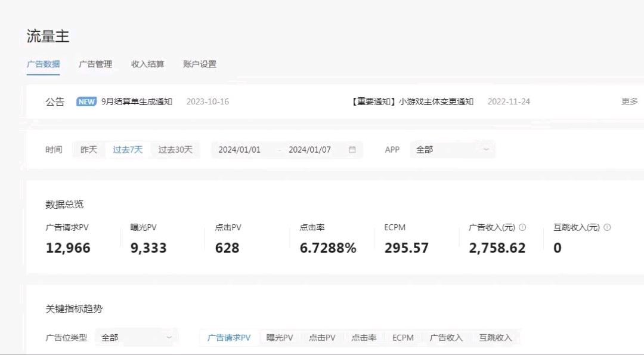Click the info icon beside 广告收入(元)
The height and width of the screenshot is (355, 644).
pyautogui.click(x=522, y=227)
